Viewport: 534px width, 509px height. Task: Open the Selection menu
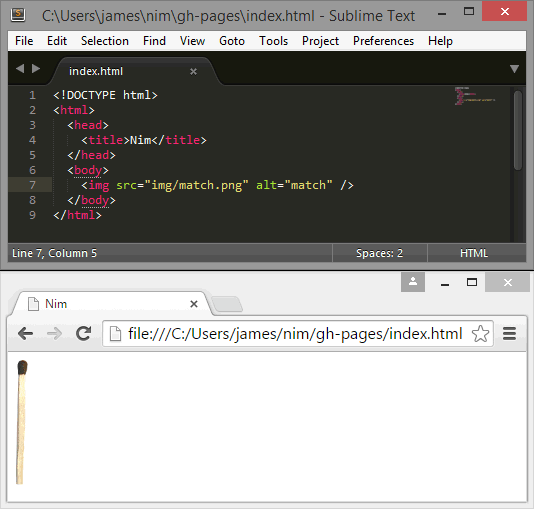(x=105, y=41)
